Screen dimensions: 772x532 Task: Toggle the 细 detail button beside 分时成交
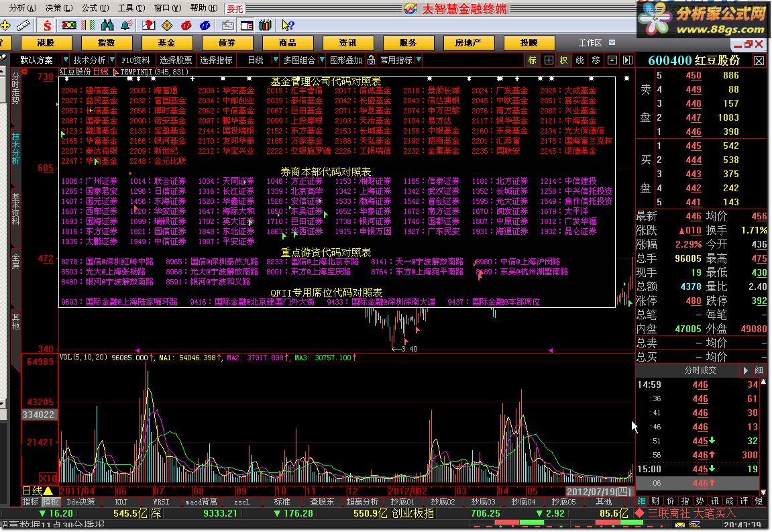pos(759,370)
